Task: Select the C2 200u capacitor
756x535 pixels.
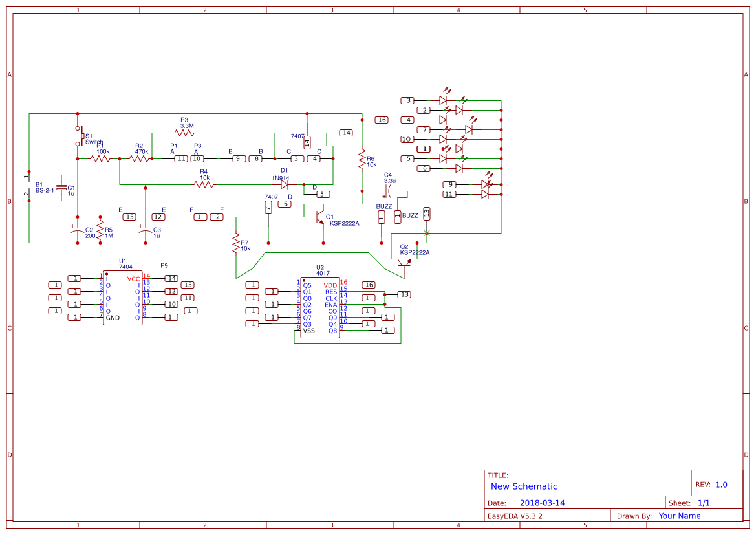Action: coord(78,229)
